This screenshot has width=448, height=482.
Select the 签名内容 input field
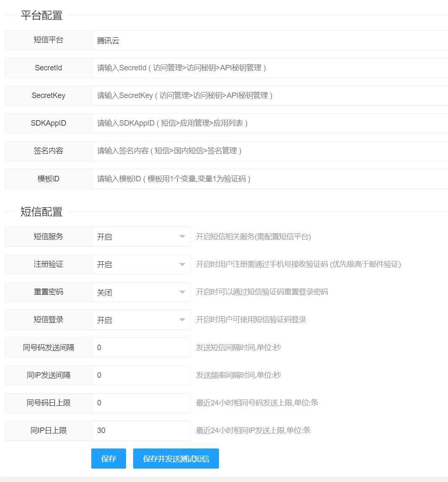[x=268, y=151]
